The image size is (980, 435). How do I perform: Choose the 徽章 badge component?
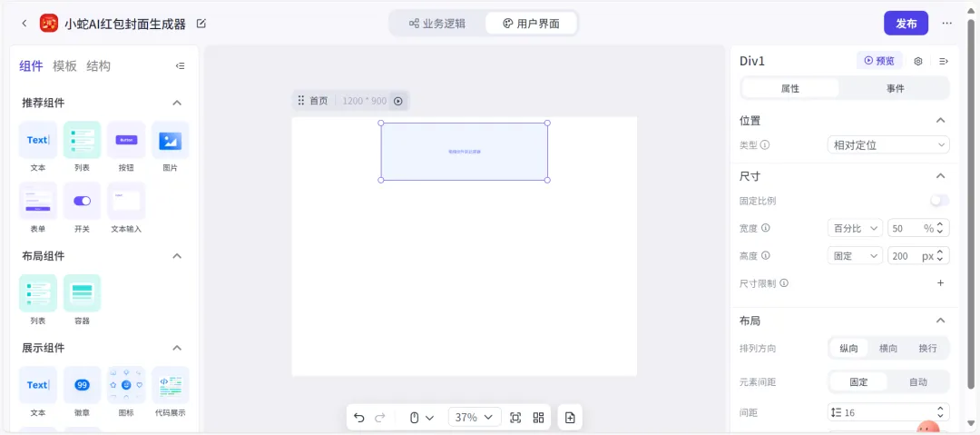pyautogui.click(x=82, y=385)
